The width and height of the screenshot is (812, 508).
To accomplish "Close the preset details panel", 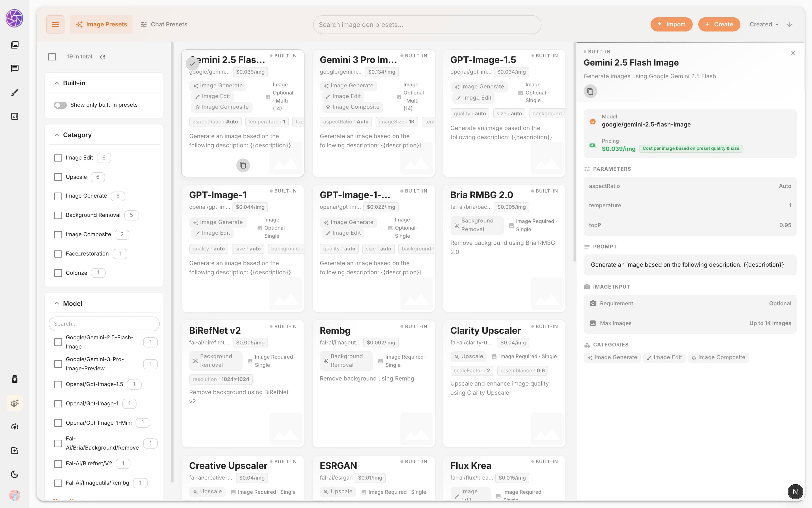I will 793,53.
